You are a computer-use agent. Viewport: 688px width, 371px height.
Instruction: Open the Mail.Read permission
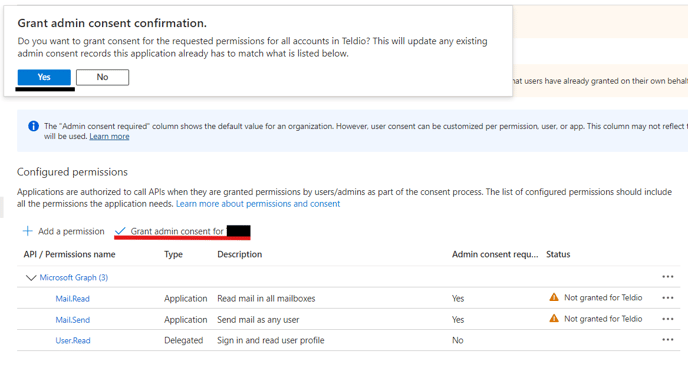(72, 299)
